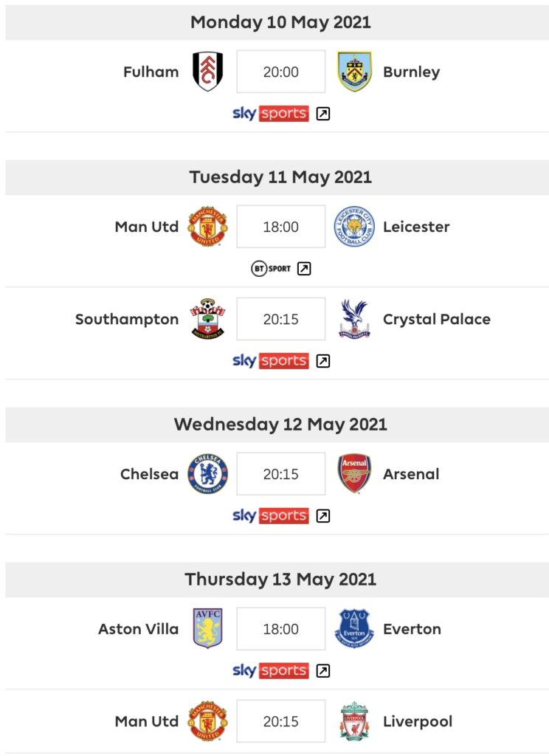Click the Man Utd v Liverpool 20:15 time box

coord(281,721)
